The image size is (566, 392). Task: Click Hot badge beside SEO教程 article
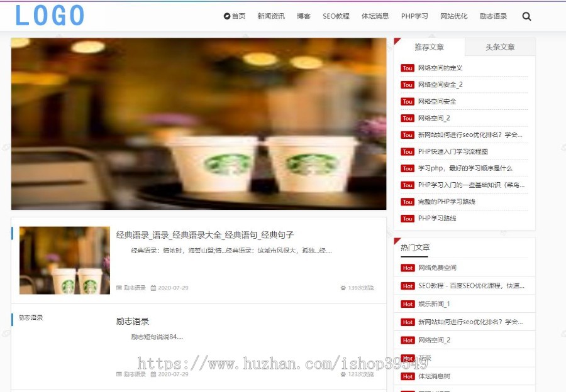tap(408, 286)
